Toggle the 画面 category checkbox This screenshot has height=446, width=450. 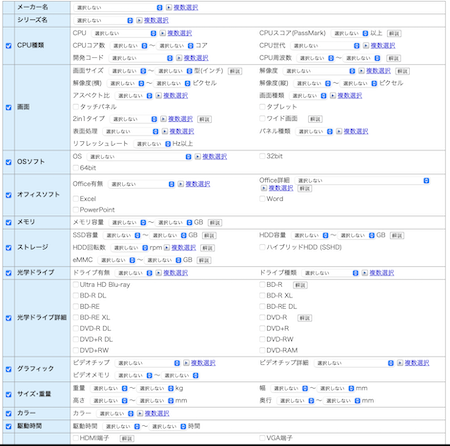[x=9, y=107]
